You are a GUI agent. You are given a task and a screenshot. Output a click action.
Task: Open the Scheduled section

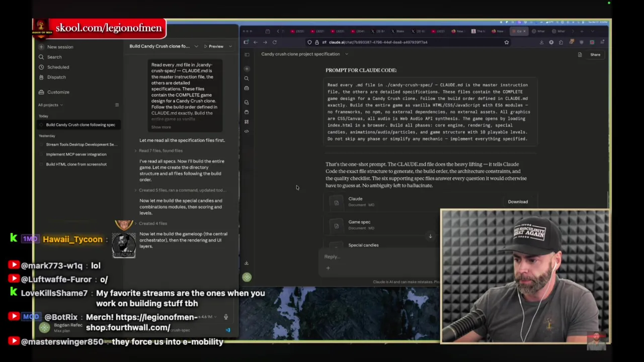pos(54,67)
